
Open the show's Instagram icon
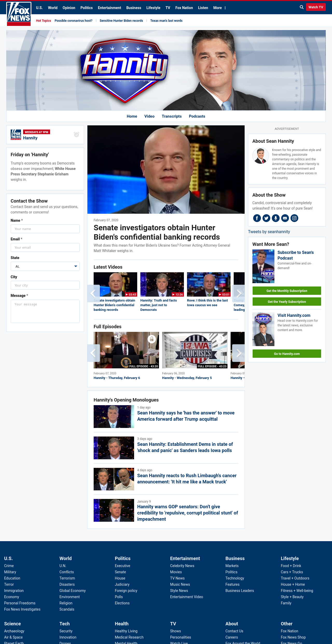294,218
